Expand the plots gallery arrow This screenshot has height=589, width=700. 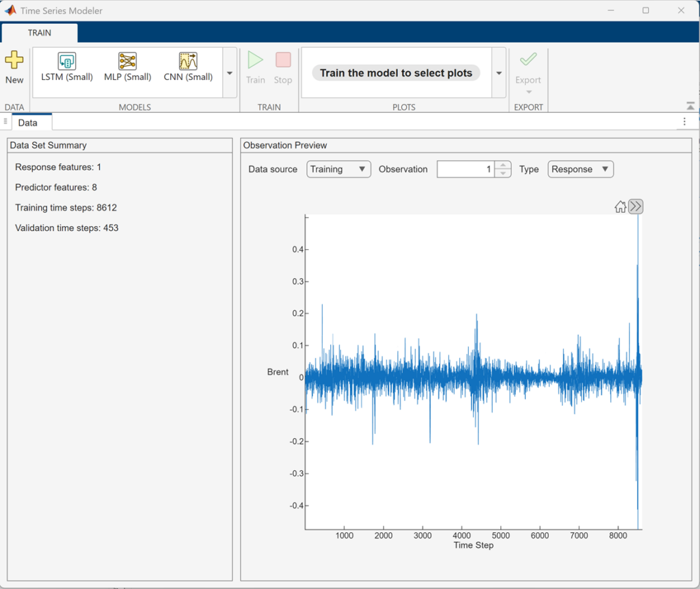[x=498, y=72]
